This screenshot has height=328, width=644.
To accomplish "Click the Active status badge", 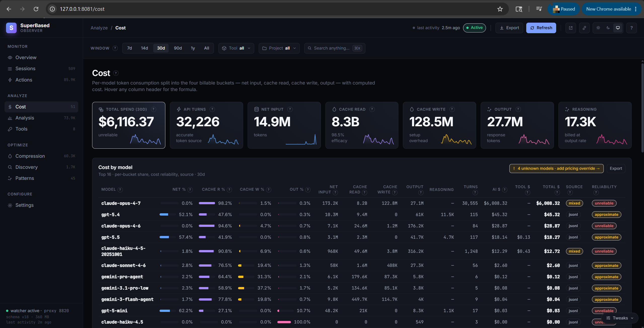I will coord(474,28).
